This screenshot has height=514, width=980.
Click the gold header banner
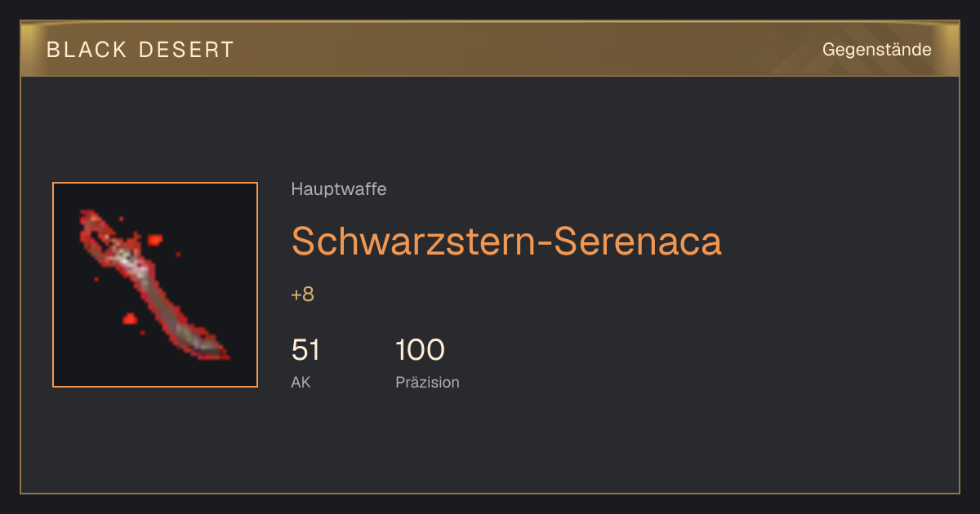pyautogui.click(x=490, y=49)
